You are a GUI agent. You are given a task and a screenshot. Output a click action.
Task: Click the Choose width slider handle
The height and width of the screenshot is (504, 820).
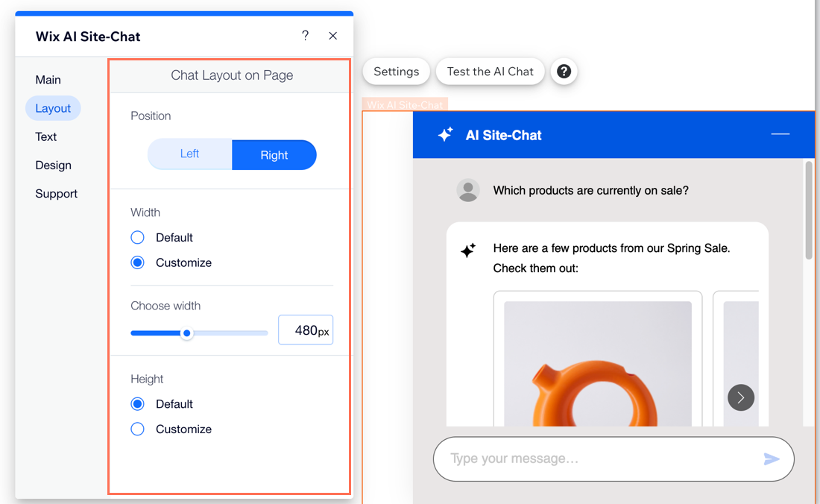(x=186, y=333)
